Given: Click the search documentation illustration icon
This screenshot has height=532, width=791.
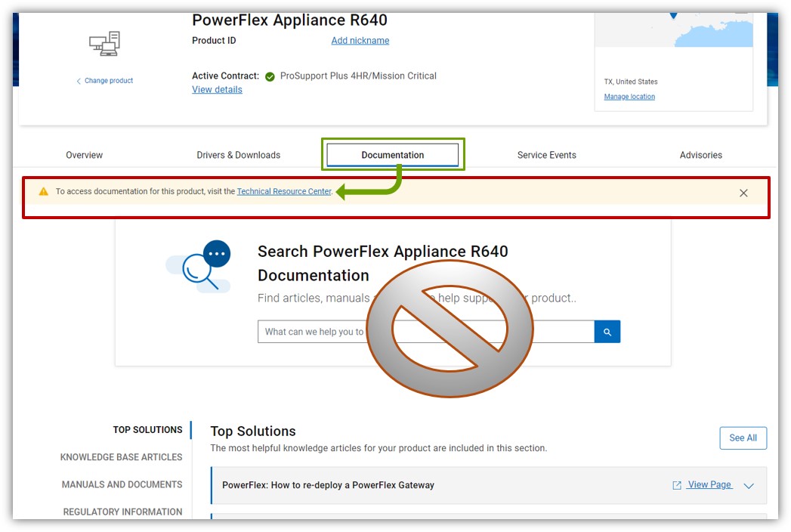Looking at the screenshot, I should click(x=199, y=267).
